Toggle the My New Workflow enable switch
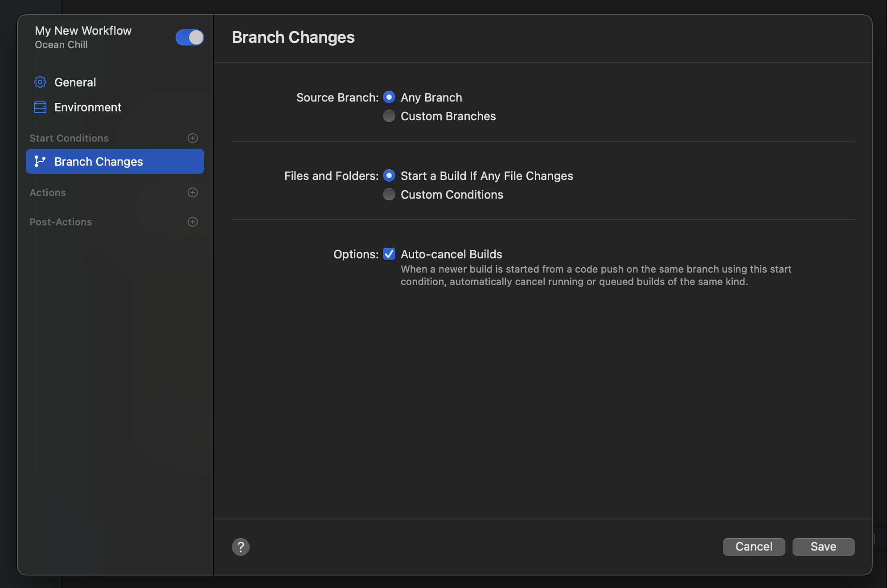This screenshot has height=588, width=887. pos(189,37)
